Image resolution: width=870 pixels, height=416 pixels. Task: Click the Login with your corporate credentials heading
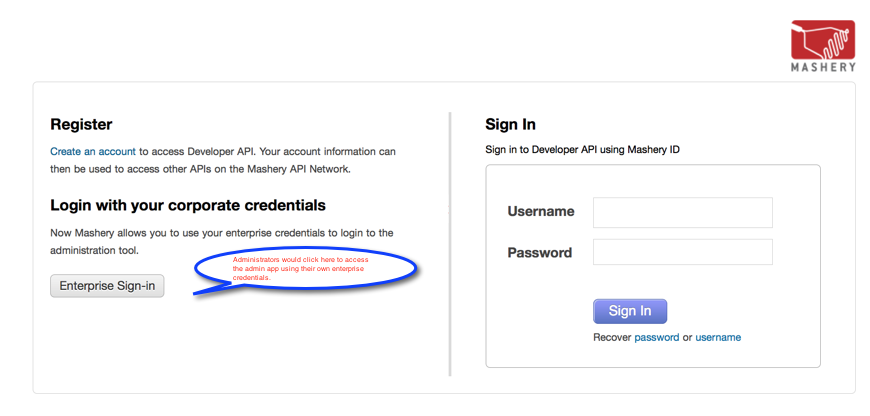click(x=188, y=206)
